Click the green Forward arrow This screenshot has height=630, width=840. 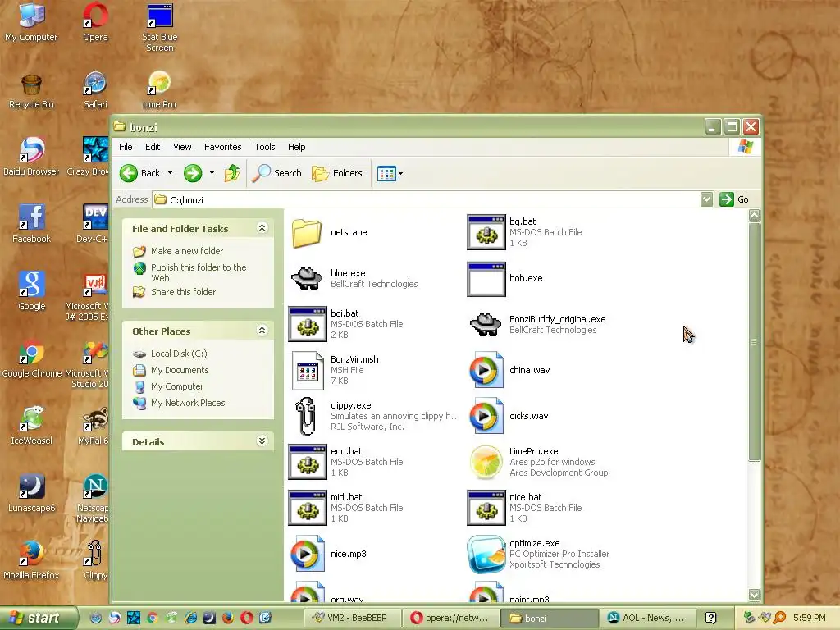tap(193, 173)
